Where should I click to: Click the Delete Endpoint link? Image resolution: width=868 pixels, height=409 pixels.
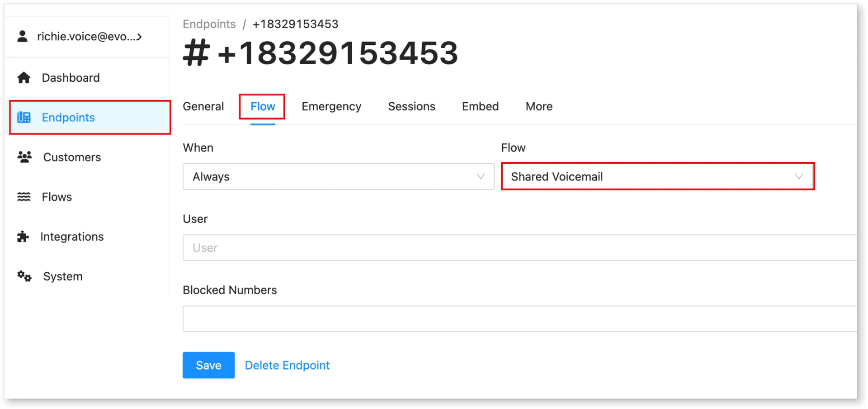pyautogui.click(x=287, y=365)
